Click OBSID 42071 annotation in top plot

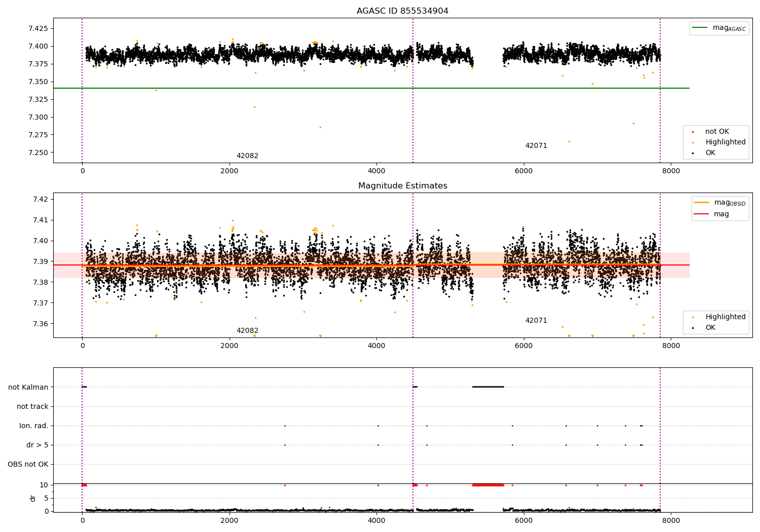click(x=536, y=146)
